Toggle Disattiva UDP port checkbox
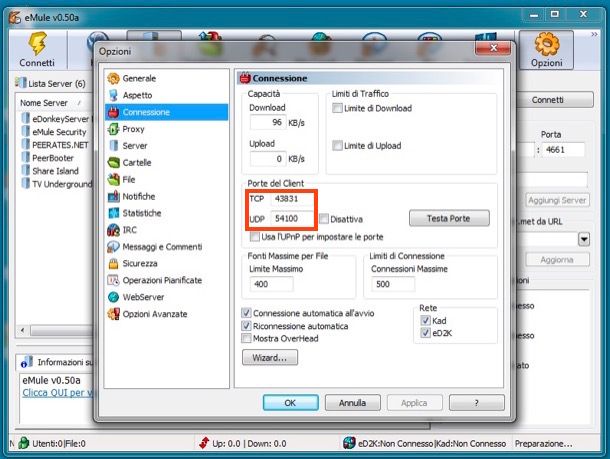 (324, 219)
